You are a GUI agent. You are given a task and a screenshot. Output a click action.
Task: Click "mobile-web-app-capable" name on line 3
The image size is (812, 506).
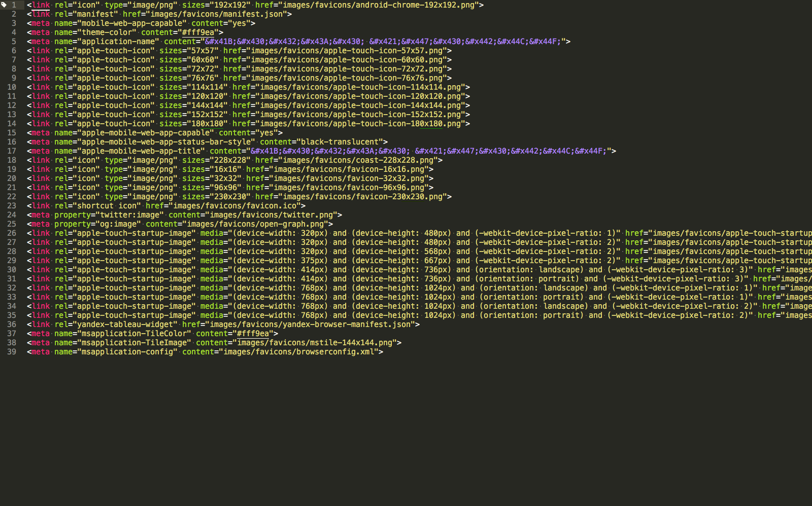tap(132, 23)
